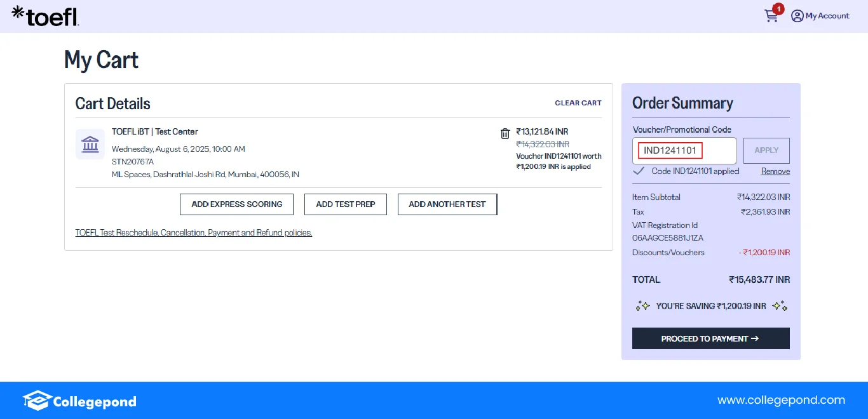Click the test date Wednesday, August 6, 2025
868x419 pixels.
coord(179,149)
